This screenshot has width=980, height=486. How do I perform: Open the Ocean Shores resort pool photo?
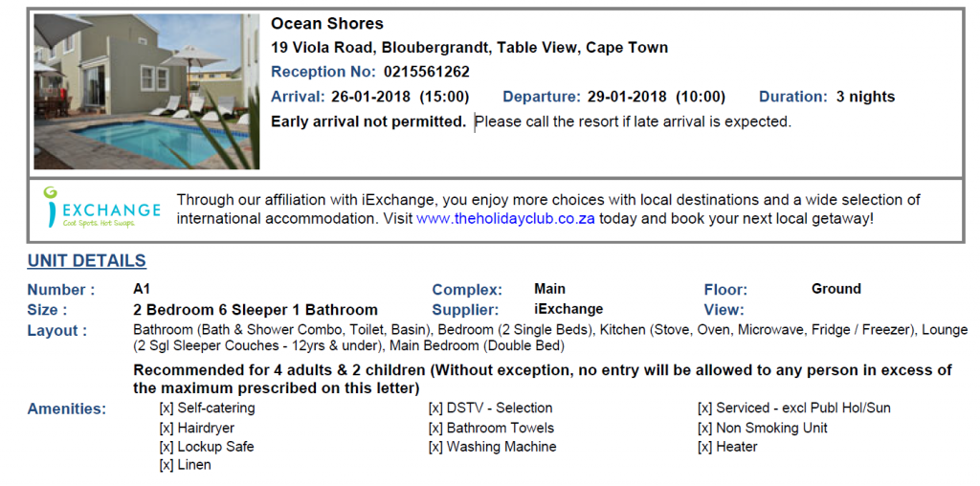146,91
